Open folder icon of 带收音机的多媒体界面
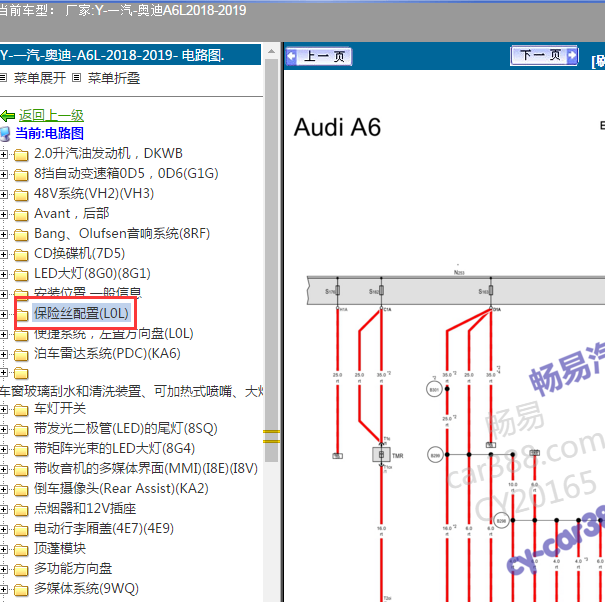This screenshot has width=605, height=602. pos(21,470)
